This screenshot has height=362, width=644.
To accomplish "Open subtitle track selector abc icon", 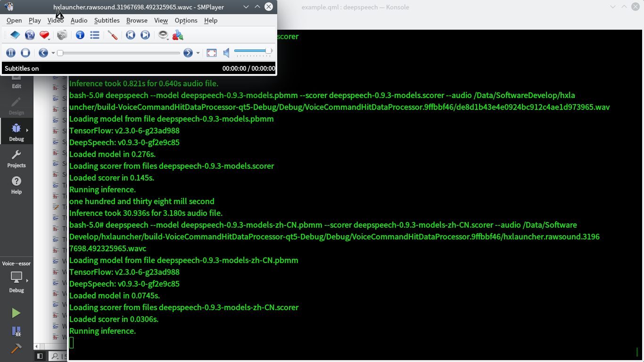I will pos(178,35).
